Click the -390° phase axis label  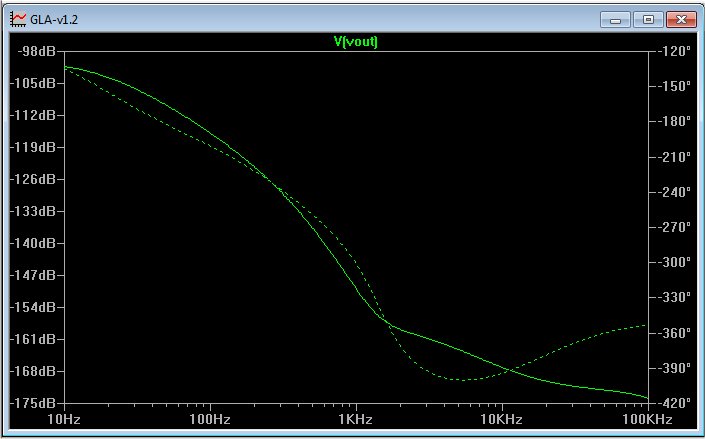[x=674, y=368]
